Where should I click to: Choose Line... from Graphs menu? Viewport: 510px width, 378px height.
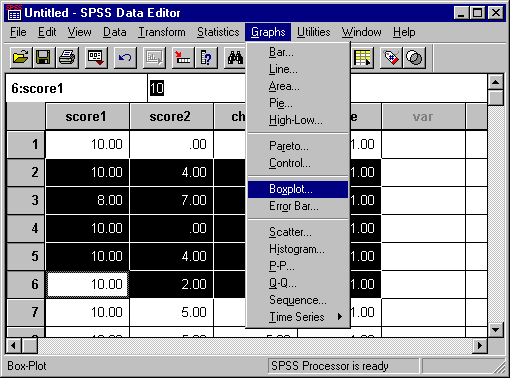tap(298, 69)
